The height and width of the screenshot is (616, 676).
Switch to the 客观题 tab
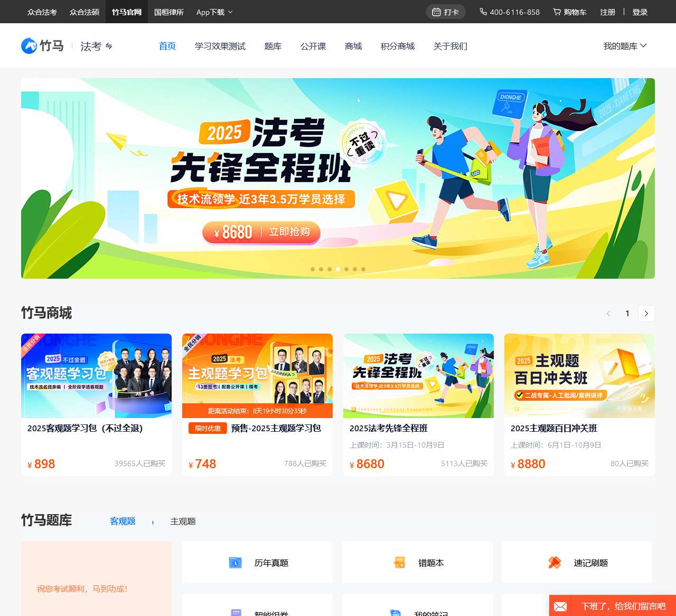[x=123, y=521]
